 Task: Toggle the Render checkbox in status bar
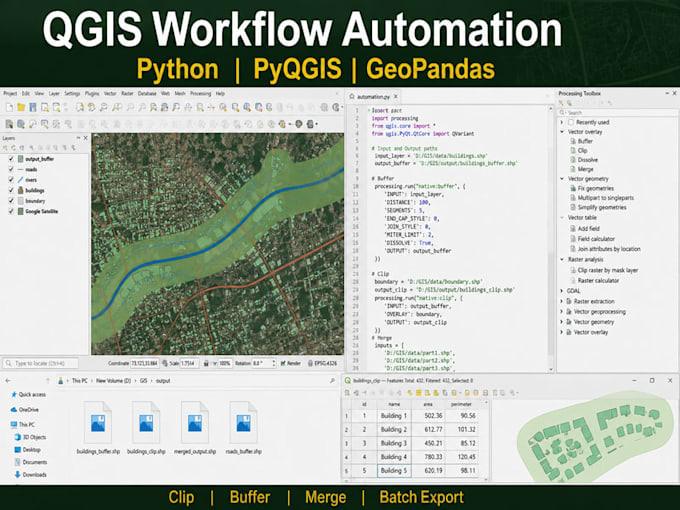tap(283, 363)
